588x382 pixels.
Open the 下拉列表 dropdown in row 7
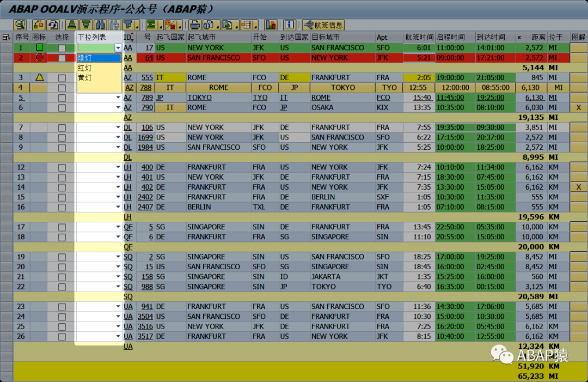pyautogui.click(x=118, y=128)
